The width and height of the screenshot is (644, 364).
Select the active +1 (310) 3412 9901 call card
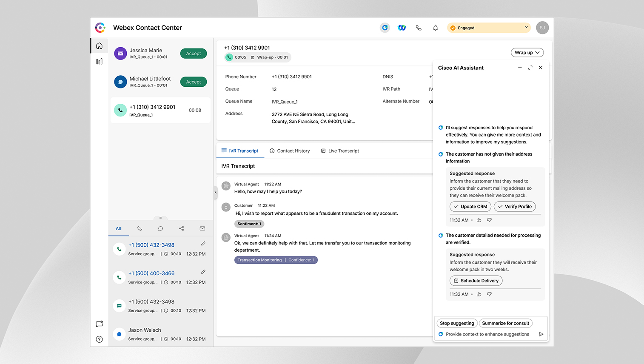[x=160, y=110]
